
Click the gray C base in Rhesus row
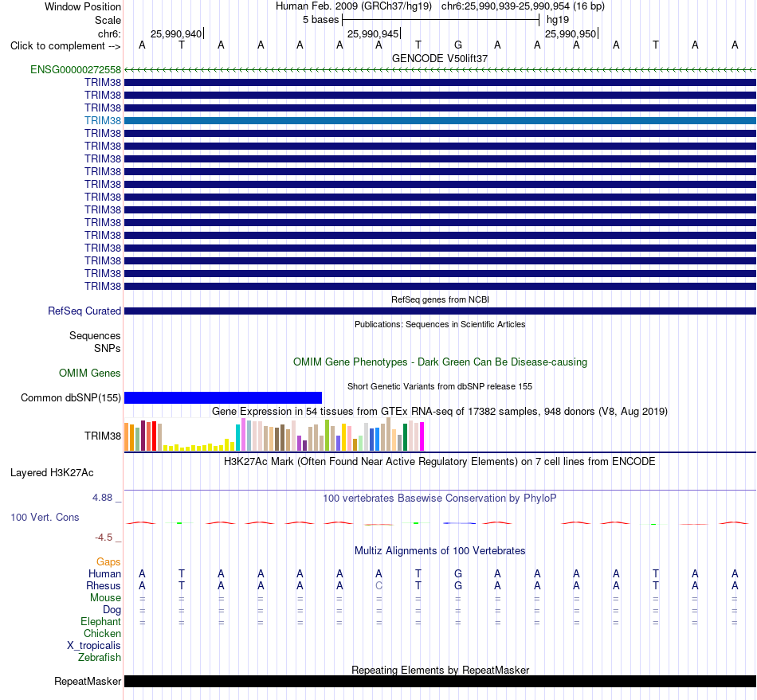tap(379, 585)
